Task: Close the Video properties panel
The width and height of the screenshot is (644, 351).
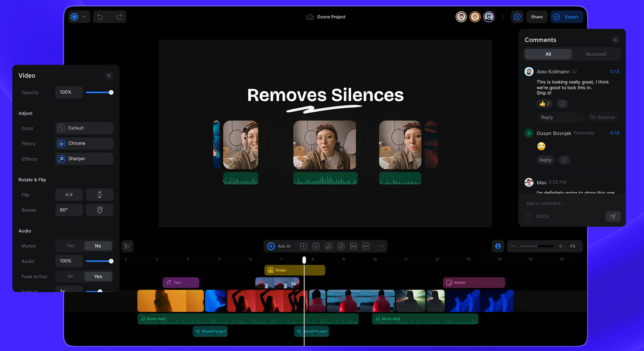Action: 109,76
